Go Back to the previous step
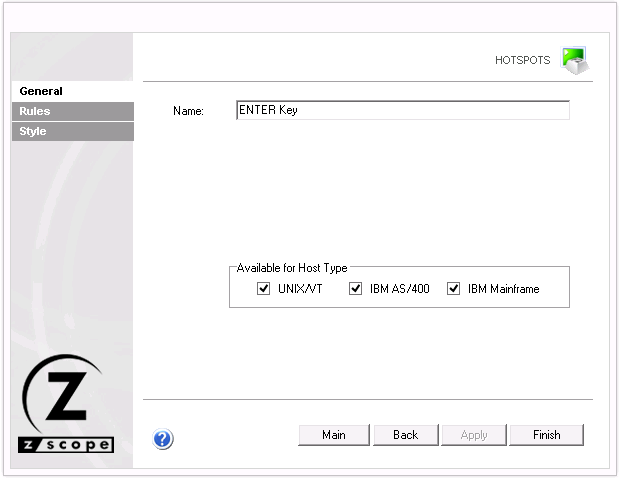The width and height of the screenshot is (620, 479). click(406, 435)
